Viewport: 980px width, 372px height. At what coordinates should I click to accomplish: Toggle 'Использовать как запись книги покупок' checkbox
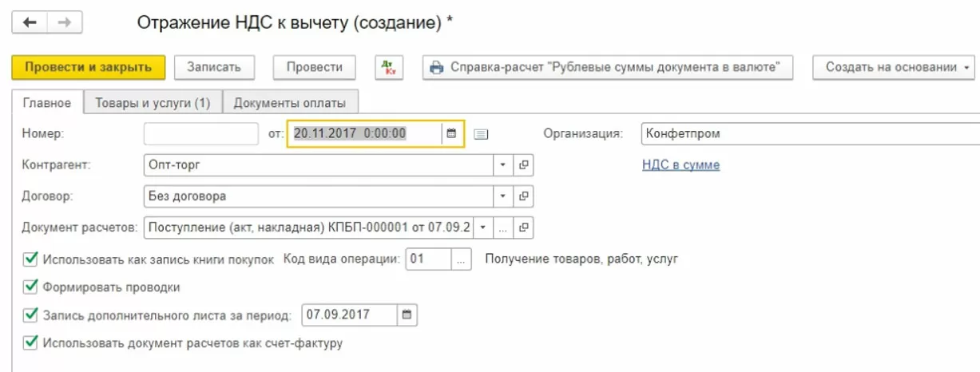[x=31, y=259]
